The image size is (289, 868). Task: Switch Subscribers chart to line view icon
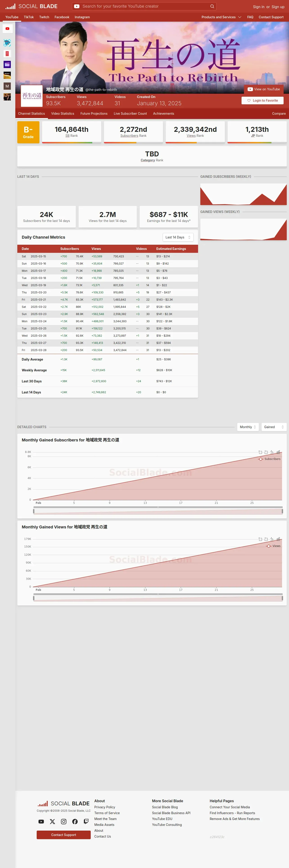(272, 452)
